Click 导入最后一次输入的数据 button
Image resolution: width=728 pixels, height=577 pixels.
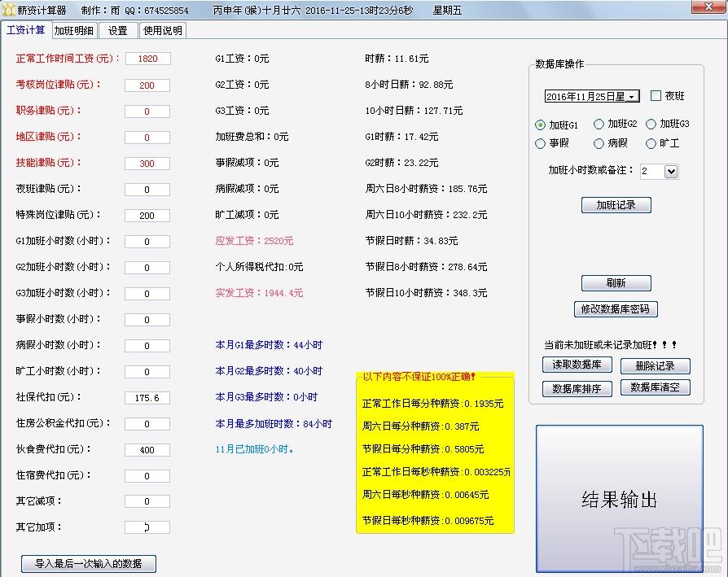point(88,563)
